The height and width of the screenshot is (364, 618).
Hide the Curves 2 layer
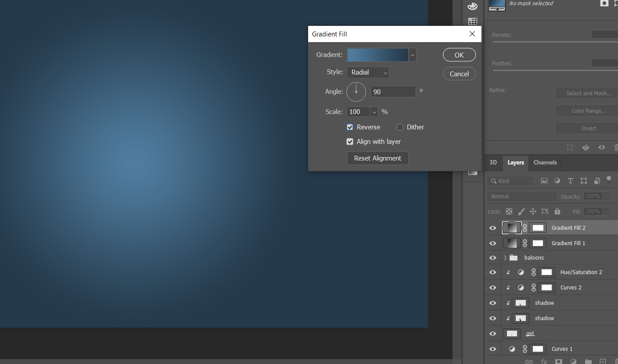coord(493,288)
